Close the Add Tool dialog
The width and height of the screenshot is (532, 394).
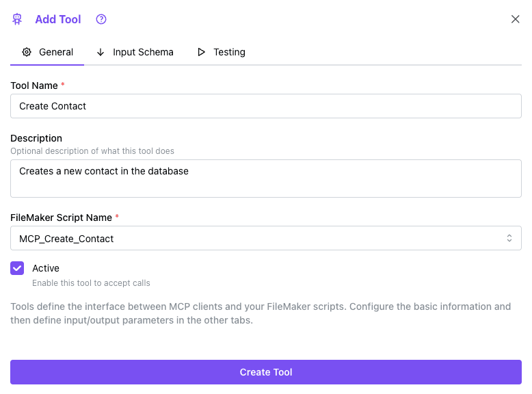[x=516, y=19]
